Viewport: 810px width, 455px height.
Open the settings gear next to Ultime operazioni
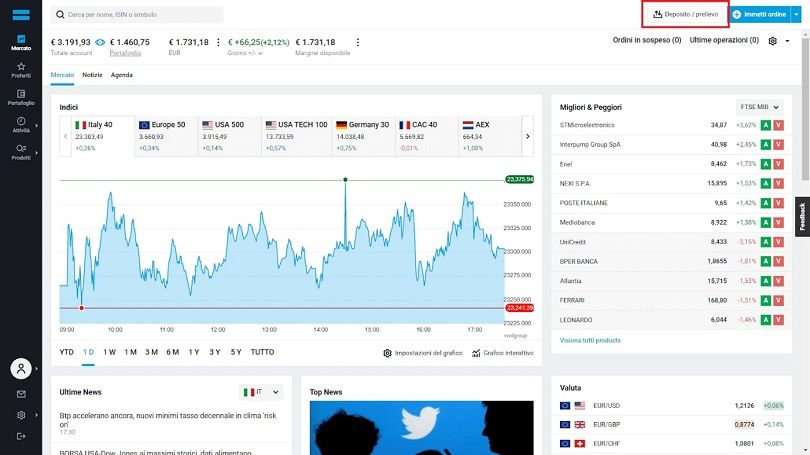click(x=772, y=41)
